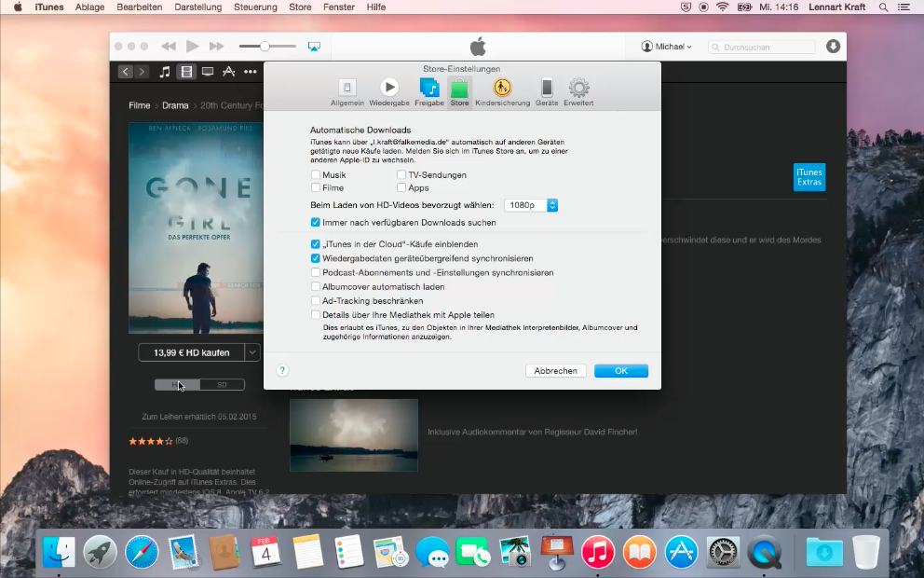Select the SD quality segment

click(x=223, y=384)
